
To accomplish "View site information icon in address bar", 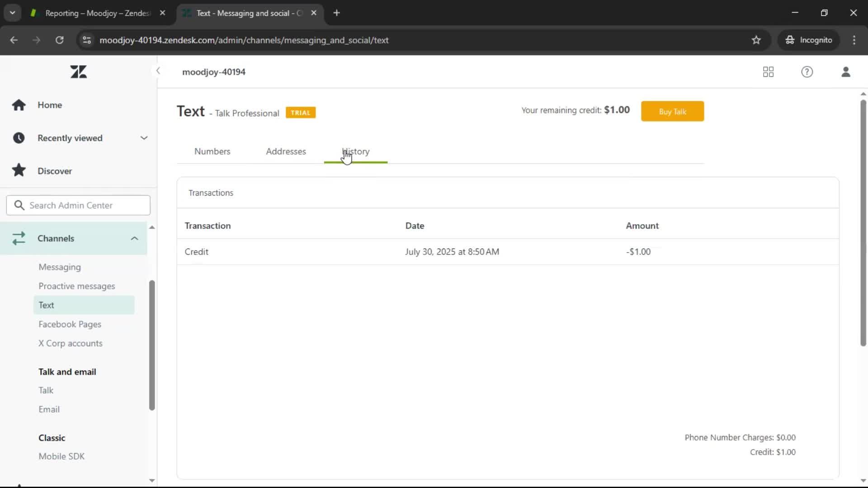I will (x=86, y=40).
